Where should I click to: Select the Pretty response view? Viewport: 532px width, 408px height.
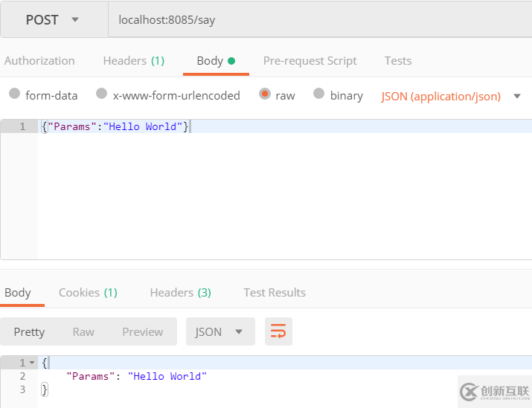tap(29, 331)
